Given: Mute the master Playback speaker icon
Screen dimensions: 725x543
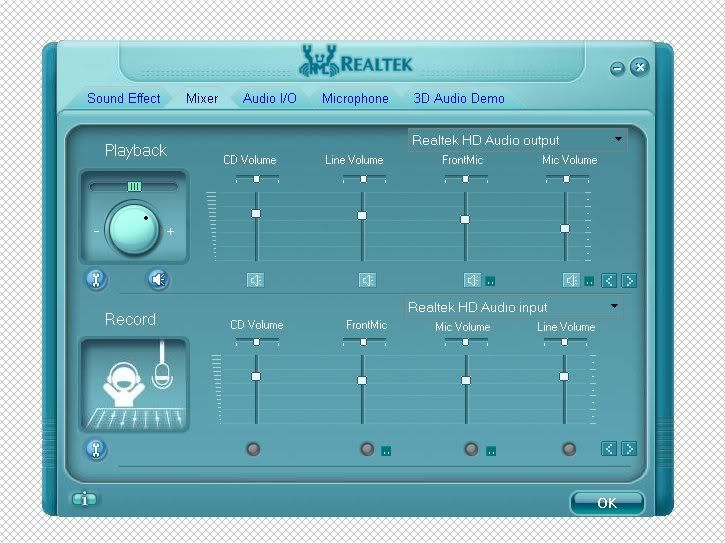Looking at the screenshot, I should (158, 279).
